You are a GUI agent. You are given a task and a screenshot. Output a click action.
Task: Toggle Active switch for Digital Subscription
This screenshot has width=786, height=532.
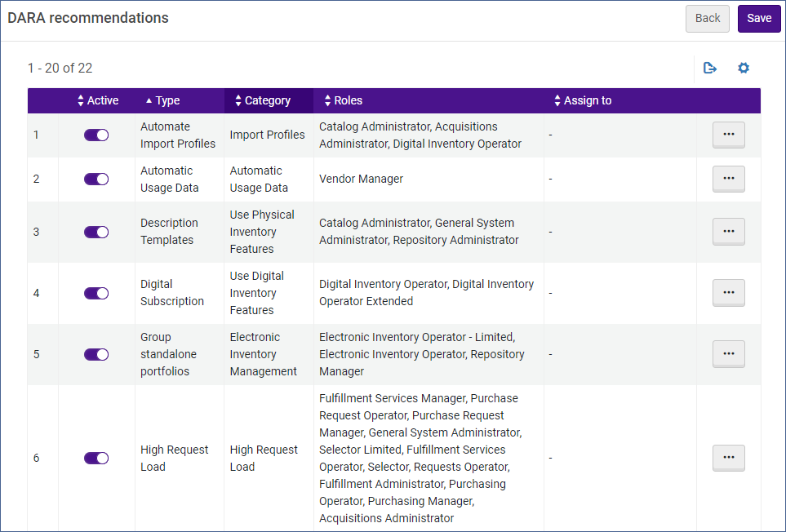tap(96, 293)
